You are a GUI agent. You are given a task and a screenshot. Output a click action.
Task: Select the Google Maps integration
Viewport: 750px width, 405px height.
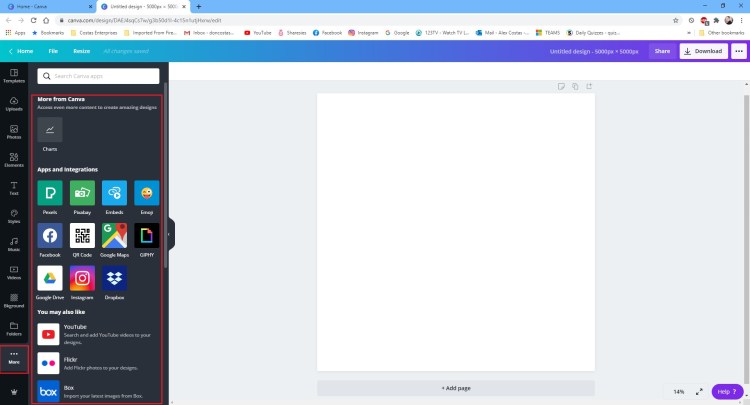(x=115, y=235)
